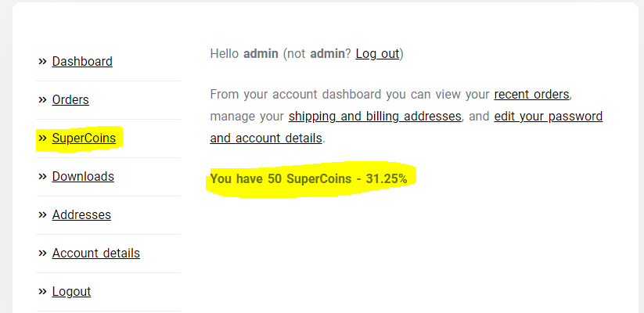Click the chevron icon beside Logout
This screenshot has width=644, height=313.
point(42,291)
